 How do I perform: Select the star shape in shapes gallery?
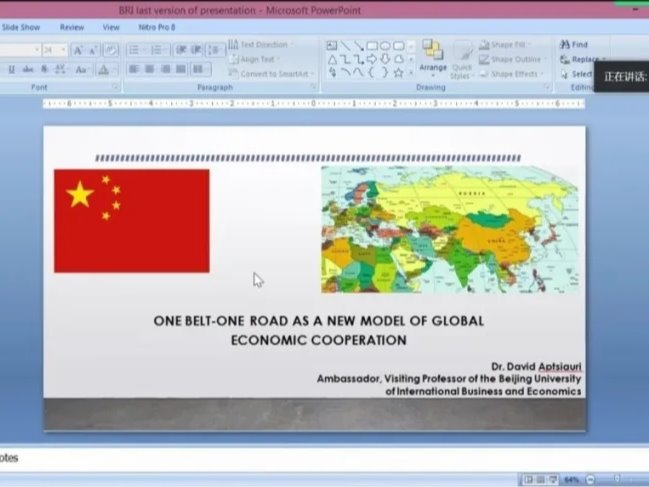[398, 72]
